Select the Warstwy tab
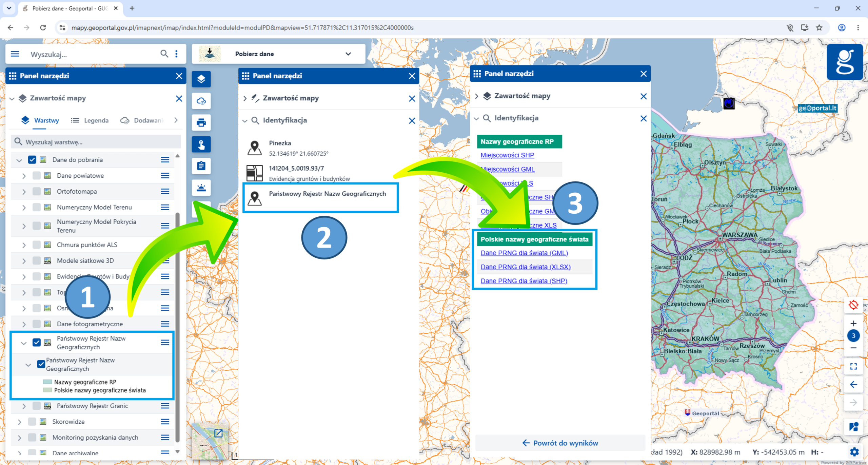The height and width of the screenshot is (465, 868). coord(40,120)
